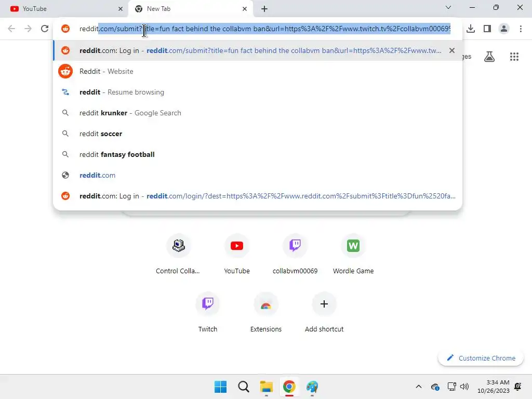Open the Paint app in taskbar
Viewport: 532px width, 399px height.
point(312,387)
